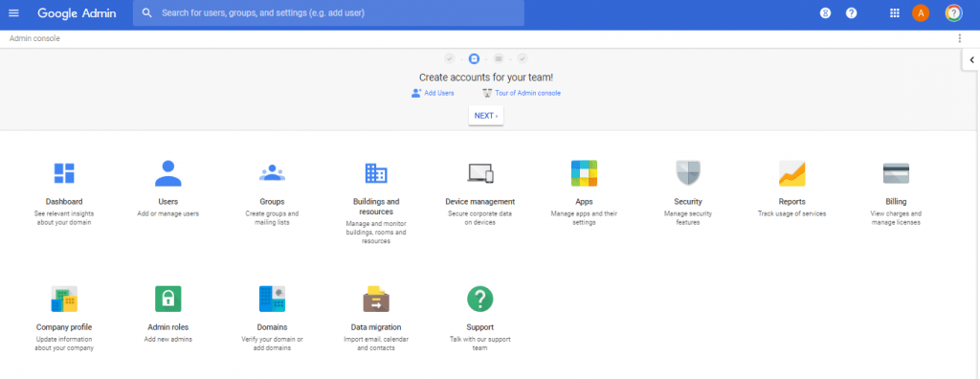Image resolution: width=980 pixels, height=379 pixels.
Task: Open the Company profile icon
Action: tap(64, 299)
